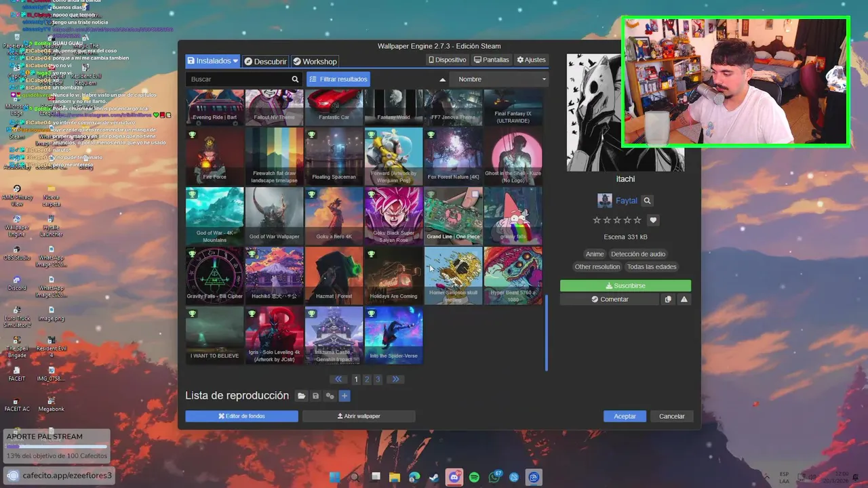Screen dimensions: 868x488
Task: Rate itachi wallpaper one star
Action: click(597, 220)
